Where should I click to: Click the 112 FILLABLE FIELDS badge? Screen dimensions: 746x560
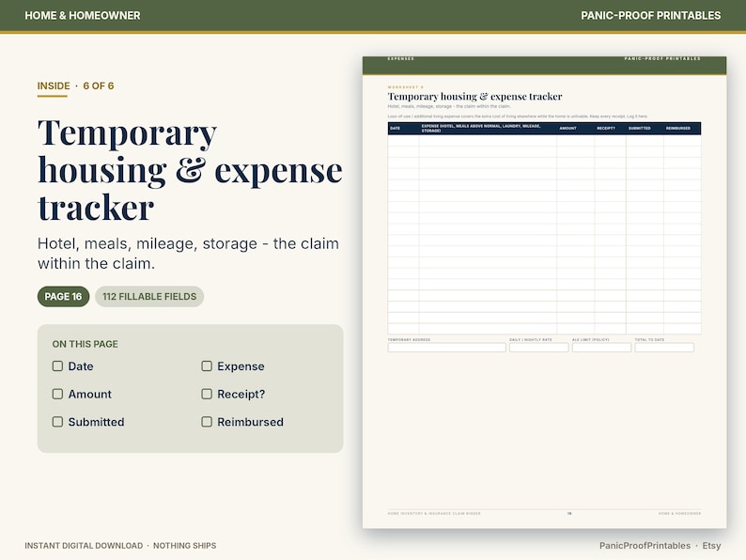pyautogui.click(x=149, y=296)
